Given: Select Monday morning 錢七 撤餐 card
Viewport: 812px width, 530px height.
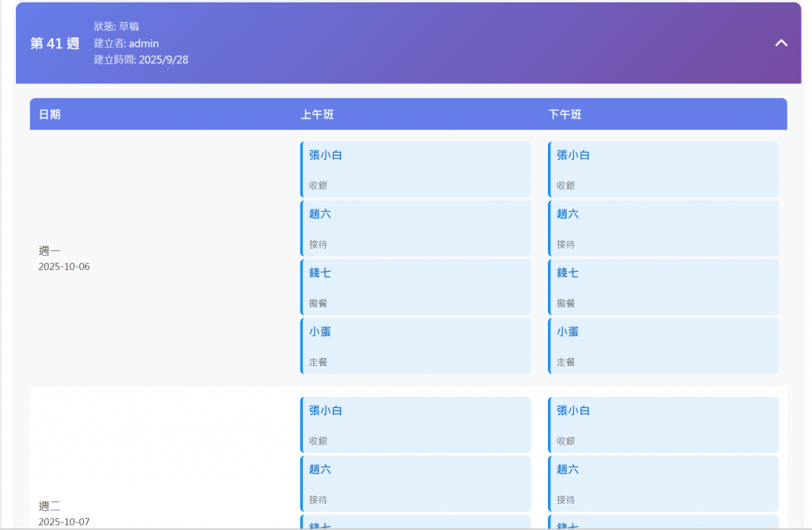Looking at the screenshot, I should pos(416,288).
